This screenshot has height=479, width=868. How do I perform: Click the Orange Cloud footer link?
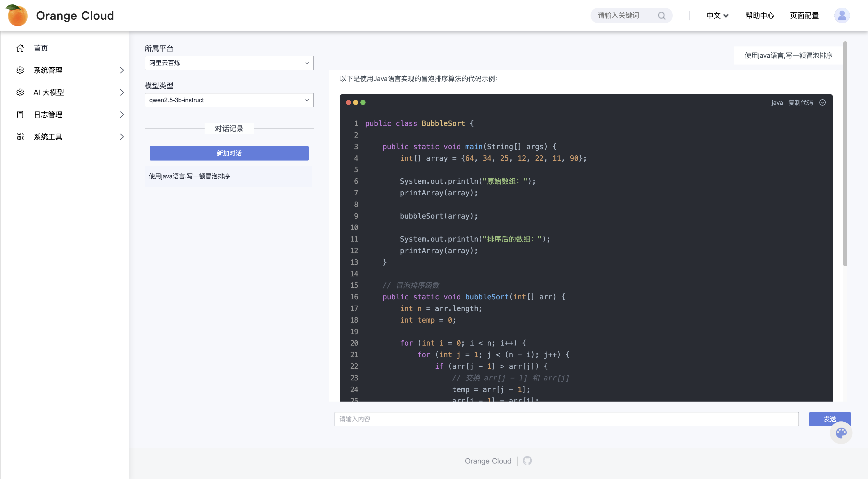(488, 461)
